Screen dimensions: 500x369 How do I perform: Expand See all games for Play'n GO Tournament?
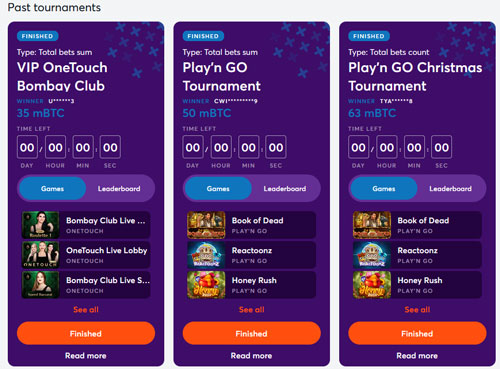coord(251,310)
